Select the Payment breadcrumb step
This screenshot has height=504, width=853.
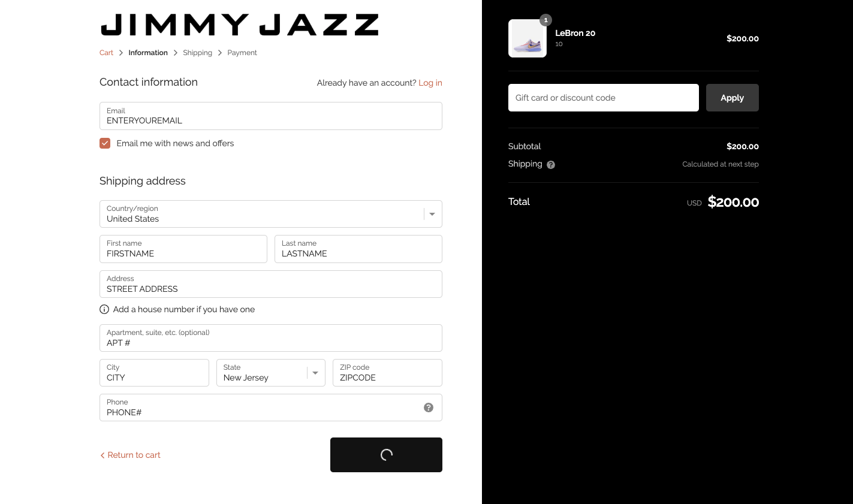242,53
